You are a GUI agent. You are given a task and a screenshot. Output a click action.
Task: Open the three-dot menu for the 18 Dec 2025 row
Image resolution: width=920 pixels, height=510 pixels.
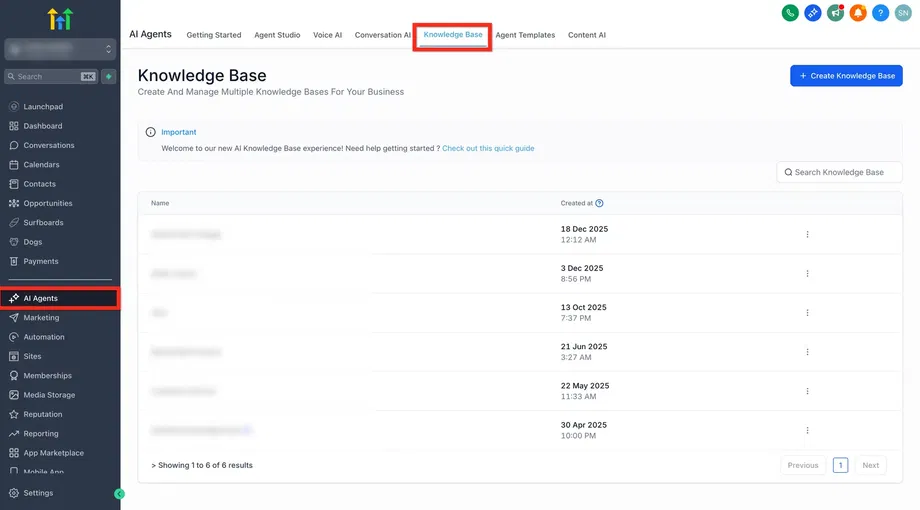pyautogui.click(x=807, y=234)
